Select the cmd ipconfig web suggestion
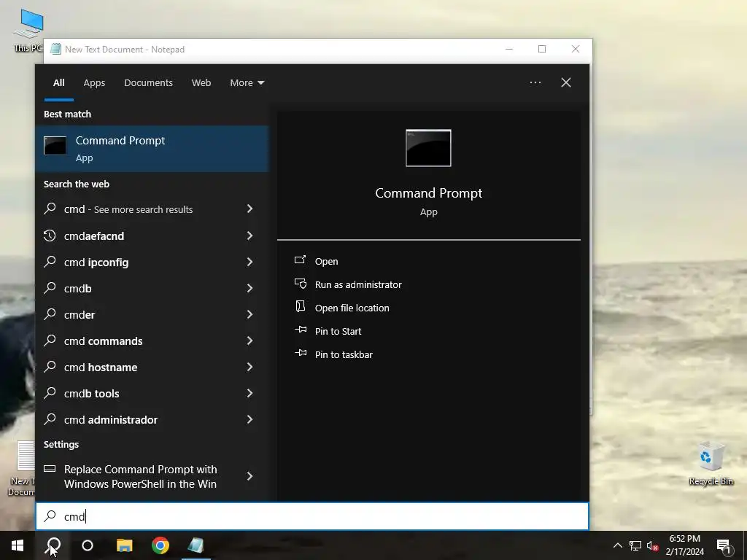 152,262
